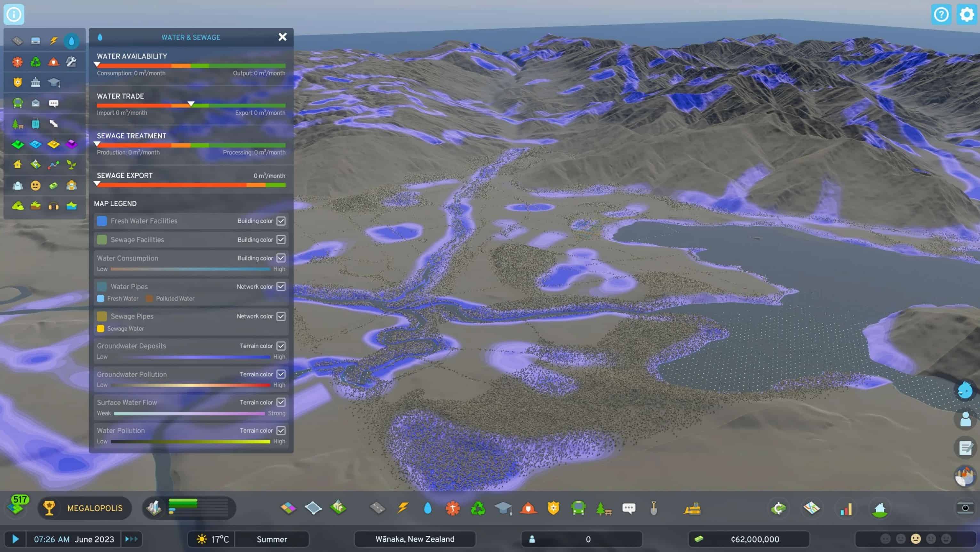Open the Chirper bird icon

(x=965, y=390)
